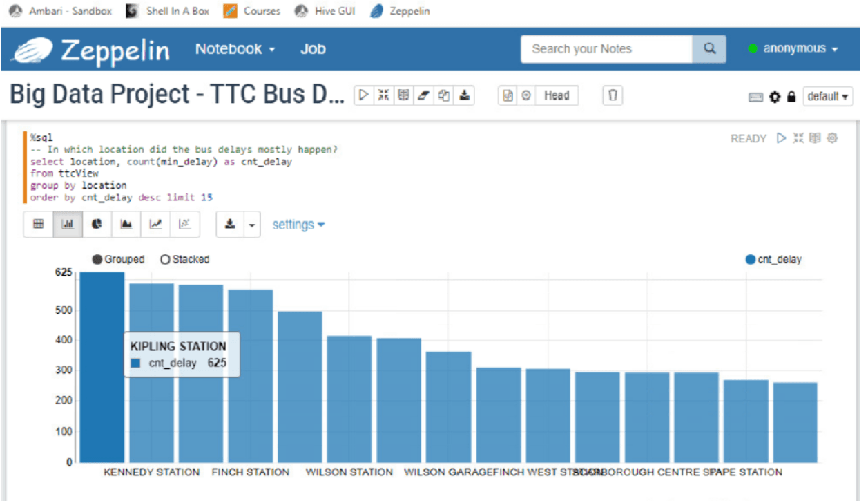Expand the chart settings dropdown
Viewport: 868px width, 501px height.
click(298, 225)
